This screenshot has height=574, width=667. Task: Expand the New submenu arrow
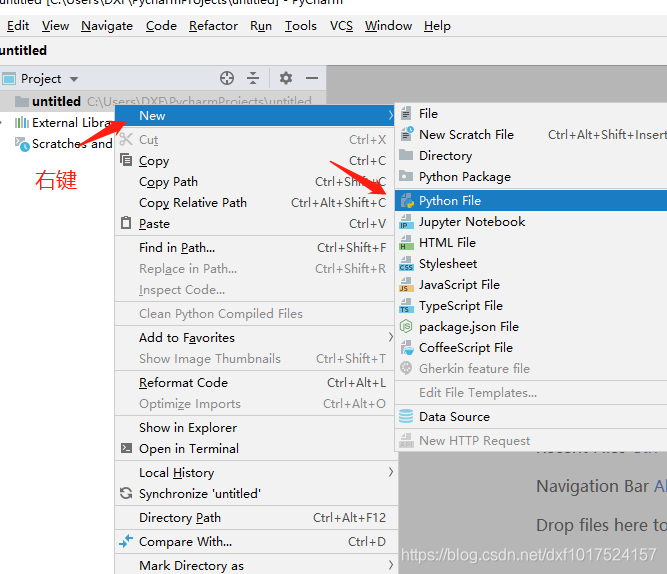click(390, 115)
